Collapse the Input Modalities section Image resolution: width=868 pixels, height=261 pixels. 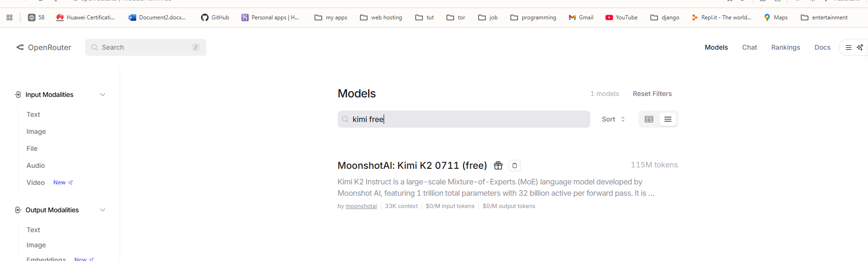(103, 95)
